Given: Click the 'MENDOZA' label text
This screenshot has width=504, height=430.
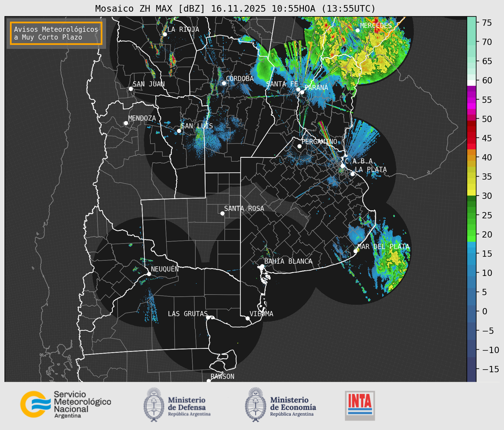Looking at the screenshot, I should 142,118.
